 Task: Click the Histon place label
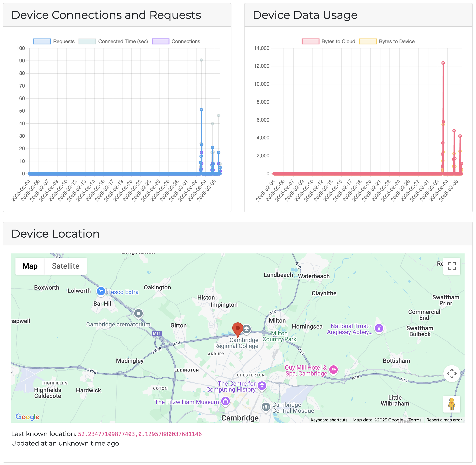(206, 297)
